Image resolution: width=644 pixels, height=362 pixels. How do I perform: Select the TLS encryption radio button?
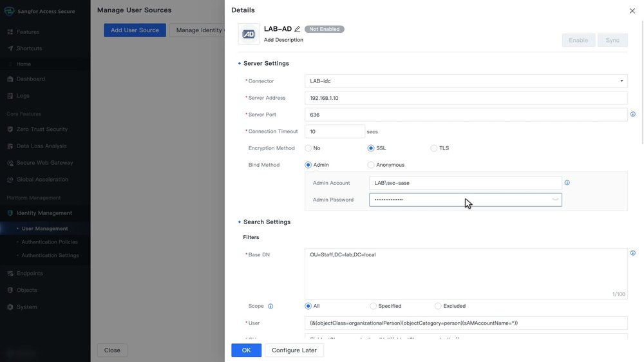(x=433, y=148)
